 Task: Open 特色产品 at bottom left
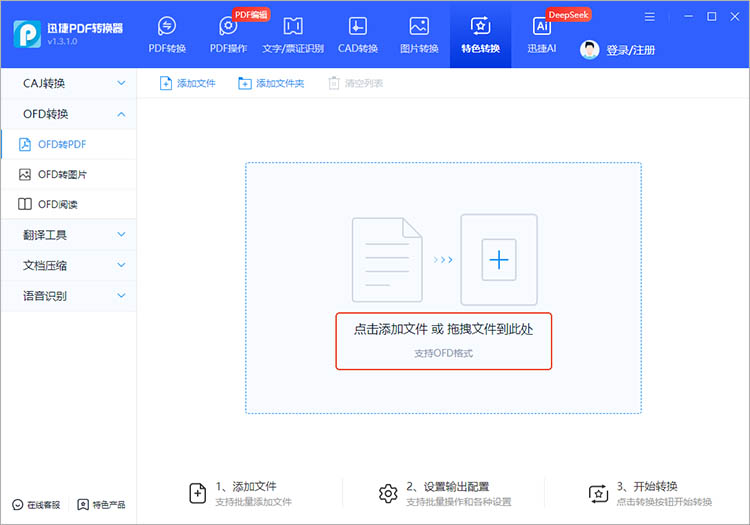point(101,504)
